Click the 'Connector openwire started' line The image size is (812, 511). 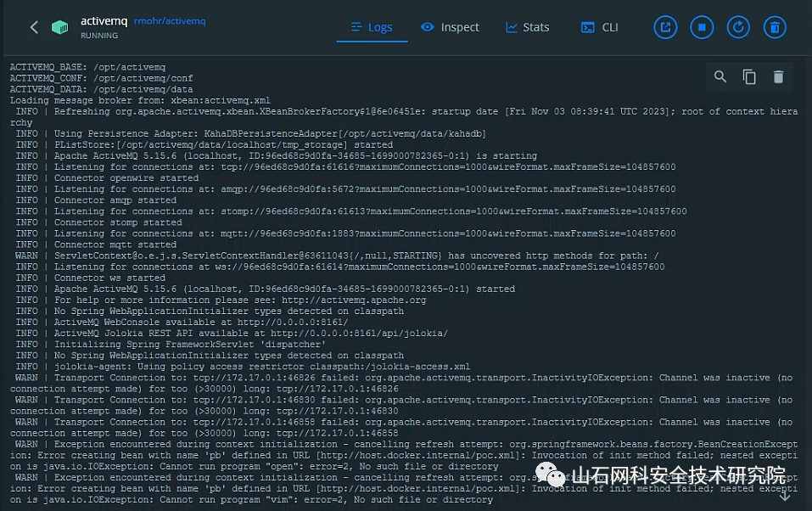tap(107, 177)
